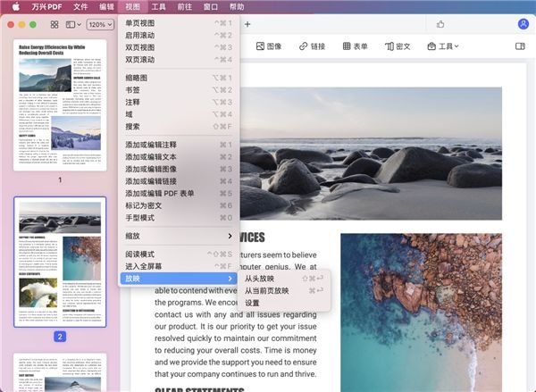
Task: Choose 添加或编辑图像 menu item
Action: click(179, 169)
